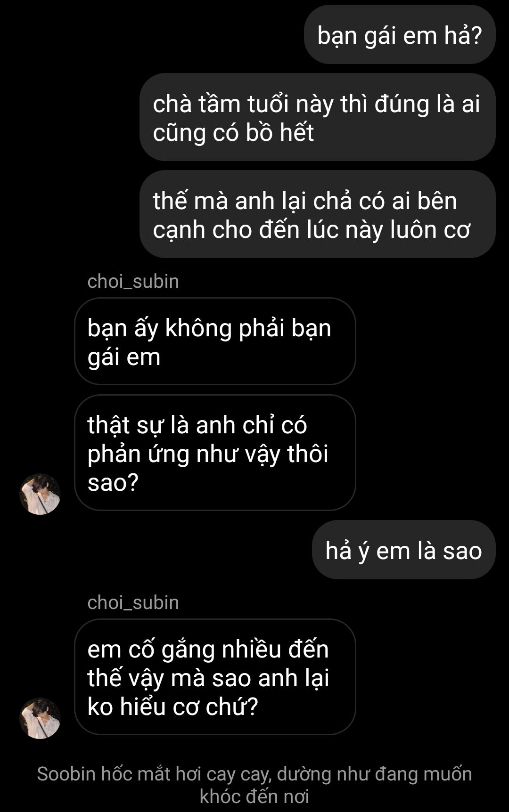Open choi_subin username above last reply
The image size is (509, 812).
pos(133,602)
